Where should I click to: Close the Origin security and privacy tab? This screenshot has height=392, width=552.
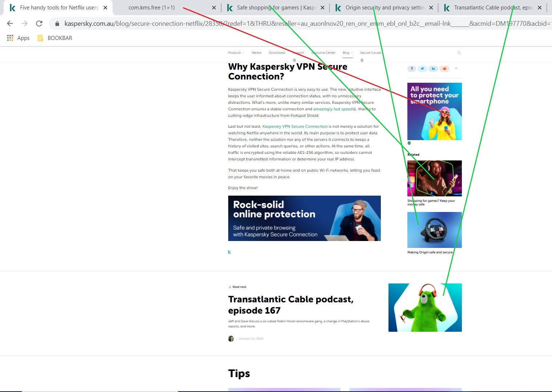[x=431, y=8]
